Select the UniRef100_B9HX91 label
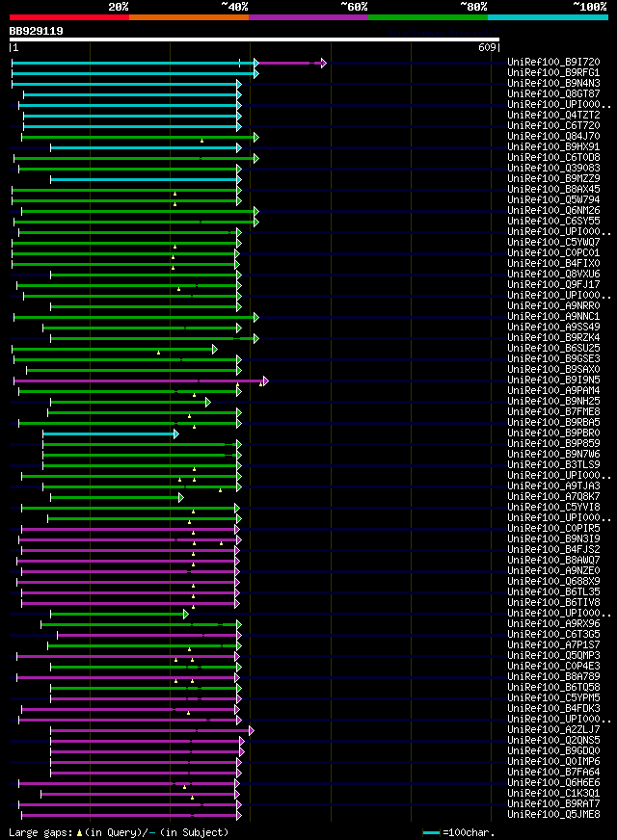 [553, 147]
